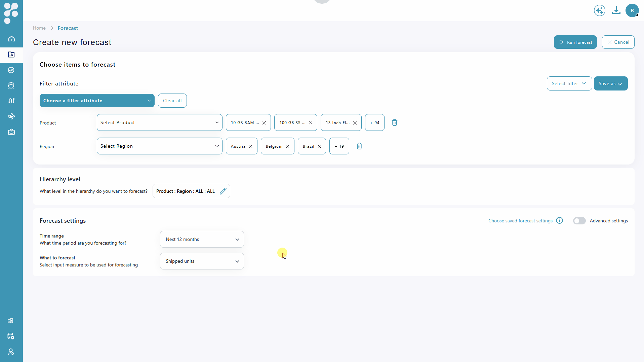644x362 pixels.
Task: Click Product : Region : ALL : ALL hierarchy field
Action: point(191,191)
